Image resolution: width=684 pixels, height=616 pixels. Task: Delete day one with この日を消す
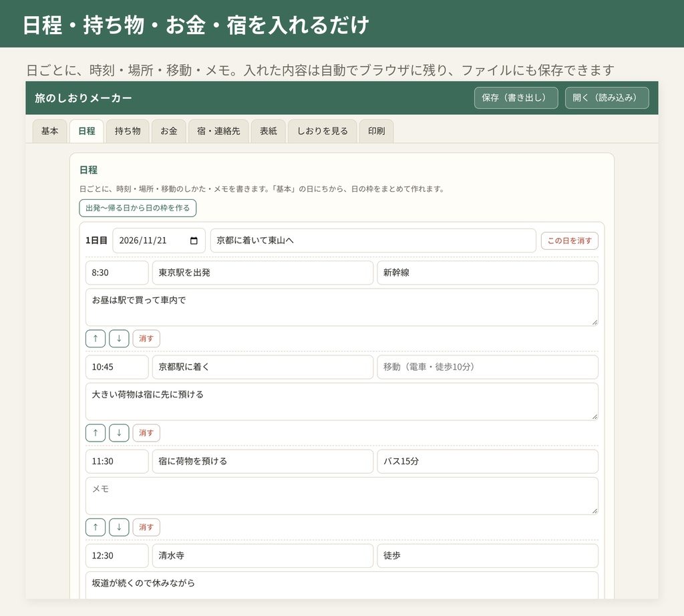pyautogui.click(x=570, y=241)
